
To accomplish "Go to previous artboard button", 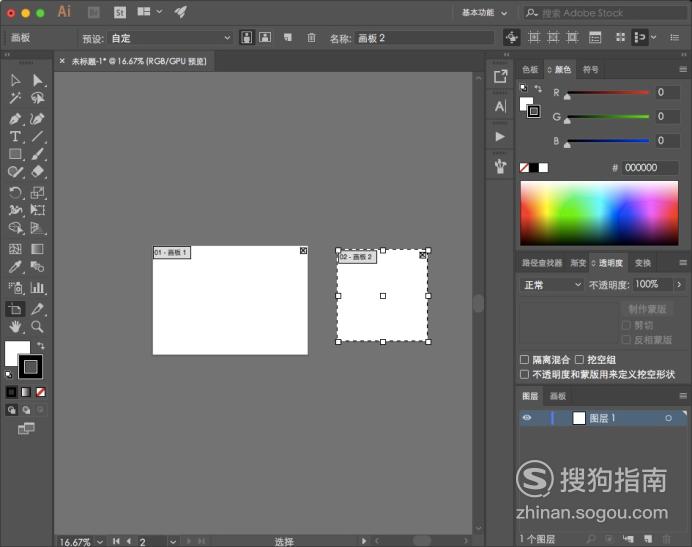I will pos(128,541).
